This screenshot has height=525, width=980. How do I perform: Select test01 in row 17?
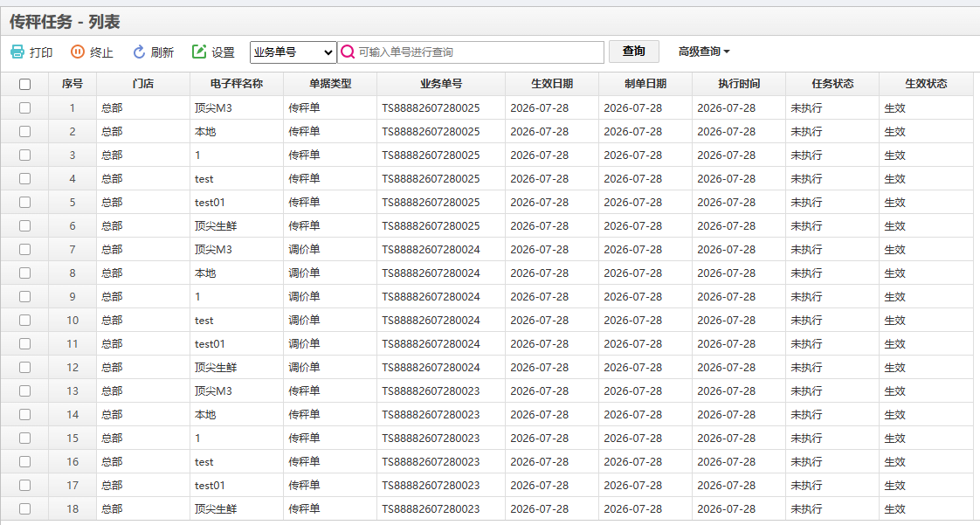[x=210, y=486]
